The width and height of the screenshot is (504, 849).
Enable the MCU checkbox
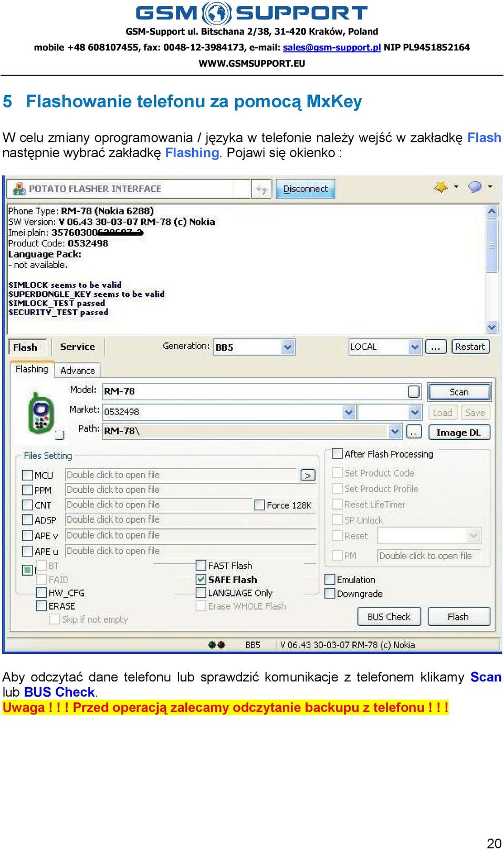pyautogui.click(x=28, y=475)
